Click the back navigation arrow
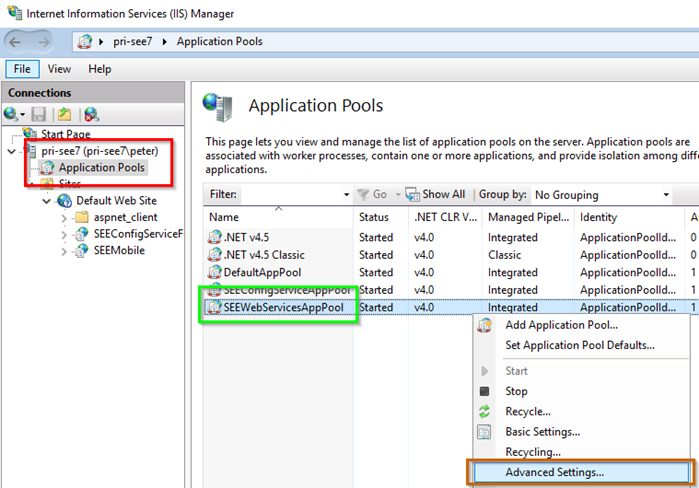Image resolution: width=699 pixels, height=488 pixels. [15, 42]
